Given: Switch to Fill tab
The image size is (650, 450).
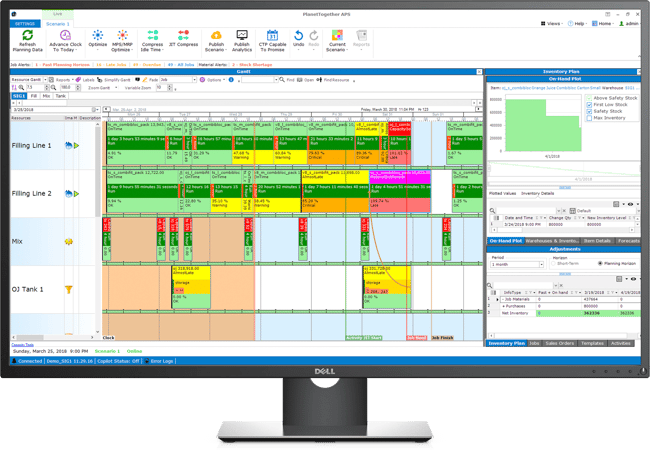Looking at the screenshot, I should 34,96.
